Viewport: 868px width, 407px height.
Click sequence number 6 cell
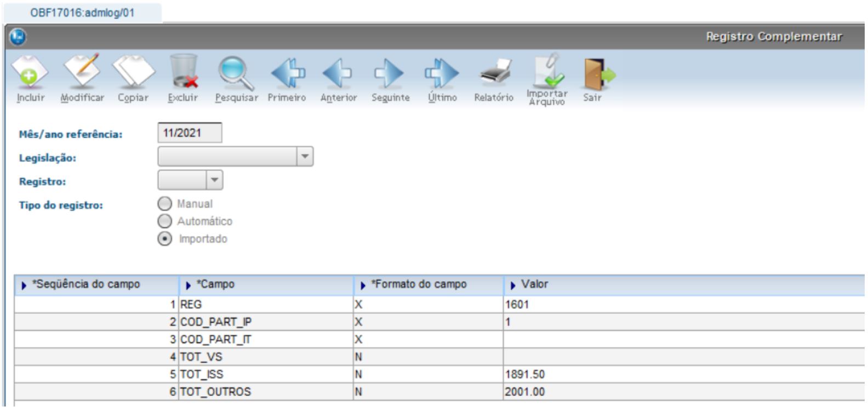(x=96, y=392)
